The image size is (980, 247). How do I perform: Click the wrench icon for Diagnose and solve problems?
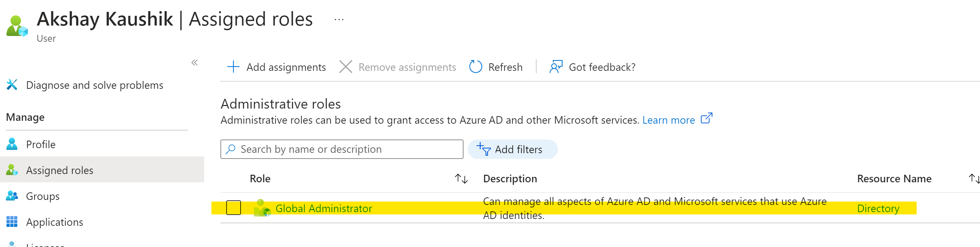coord(12,85)
